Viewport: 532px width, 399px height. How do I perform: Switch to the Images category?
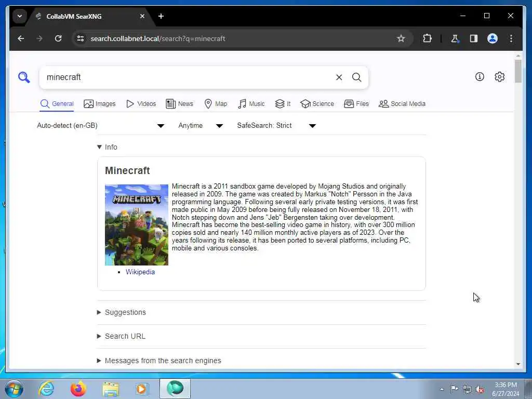pyautogui.click(x=100, y=104)
